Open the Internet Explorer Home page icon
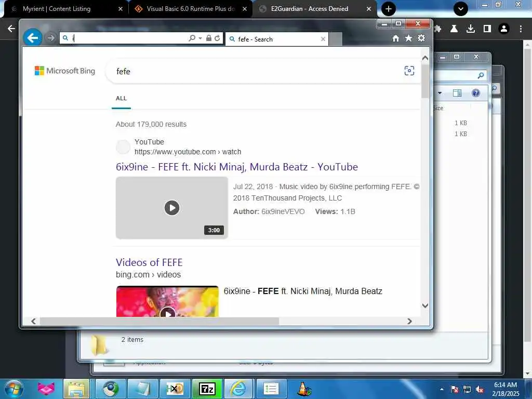Image resolution: width=532 pixels, height=399 pixels. click(x=395, y=38)
